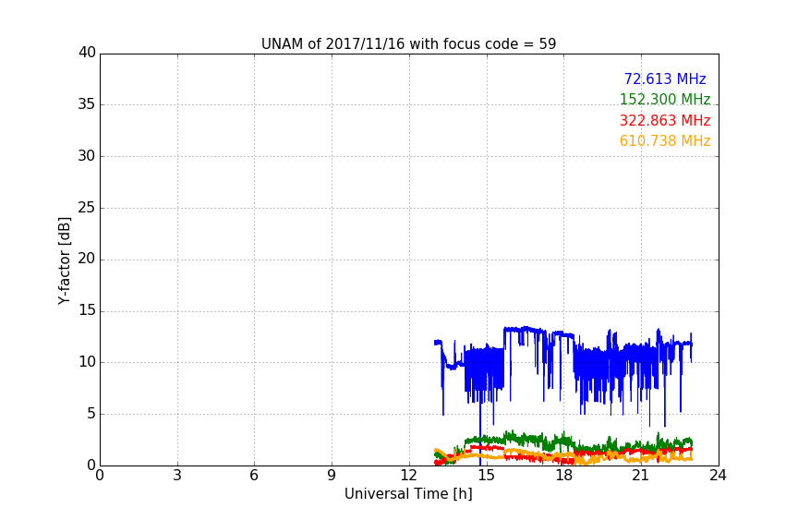The height and width of the screenshot is (532, 798).
Task: Select the red '322.863 MHz' legend label
Action: point(665,121)
